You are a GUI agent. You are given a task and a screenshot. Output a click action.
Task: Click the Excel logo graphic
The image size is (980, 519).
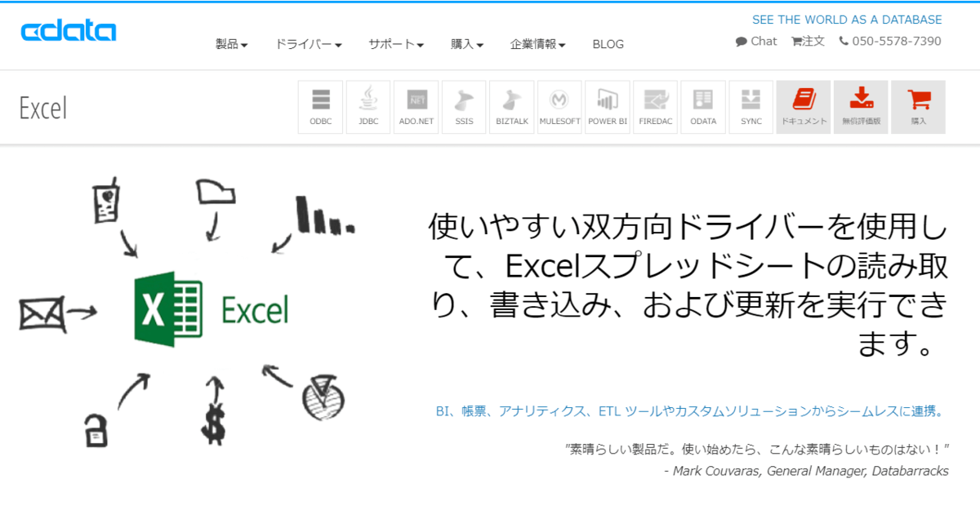[212, 308]
